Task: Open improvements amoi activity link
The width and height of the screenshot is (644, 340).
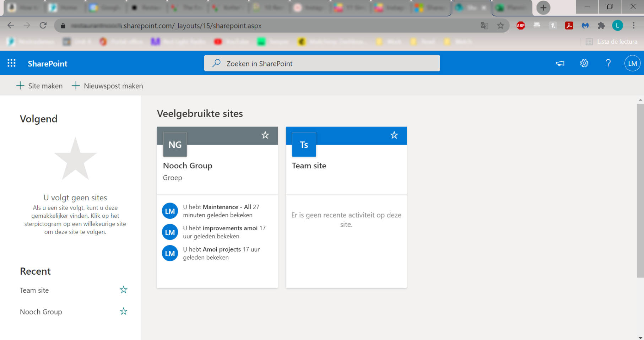Action: point(230,228)
